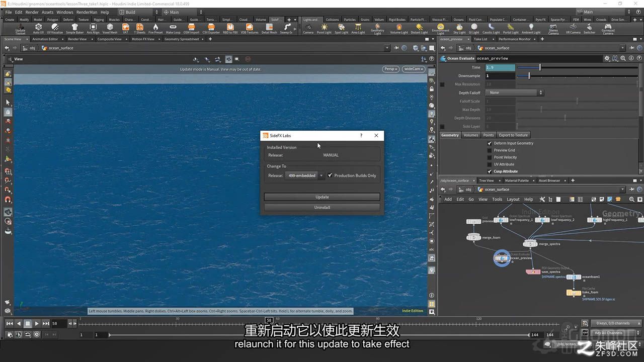
Task: Open the Depth Falloff dropdown
Action: tap(515, 93)
